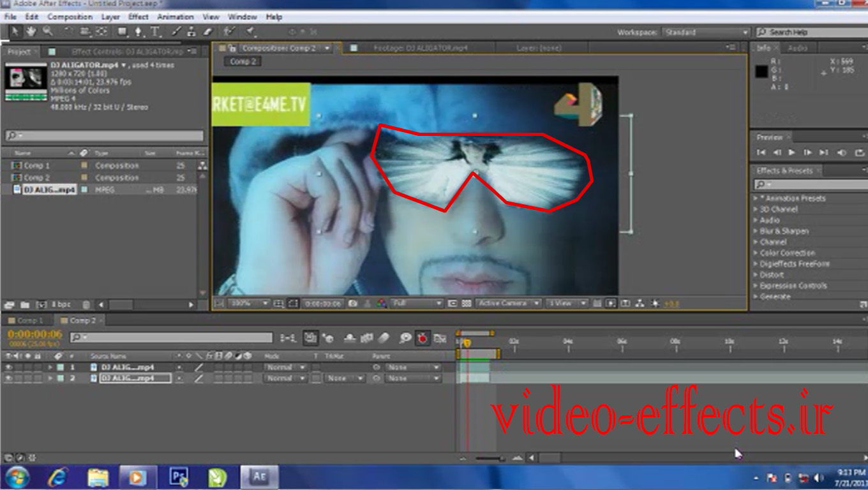This screenshot has height=490, width=868.
Task: Open Interpret Footage icon in Project panel
Action: pos(9,305)
